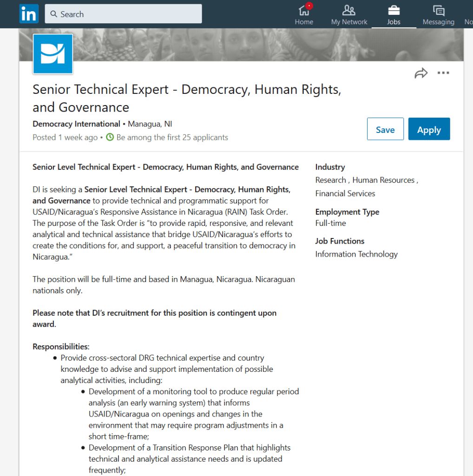Apply to the Senior Technical Expert job
The height and width of the screenshot is (476, 473).
(x=429, y=129)
